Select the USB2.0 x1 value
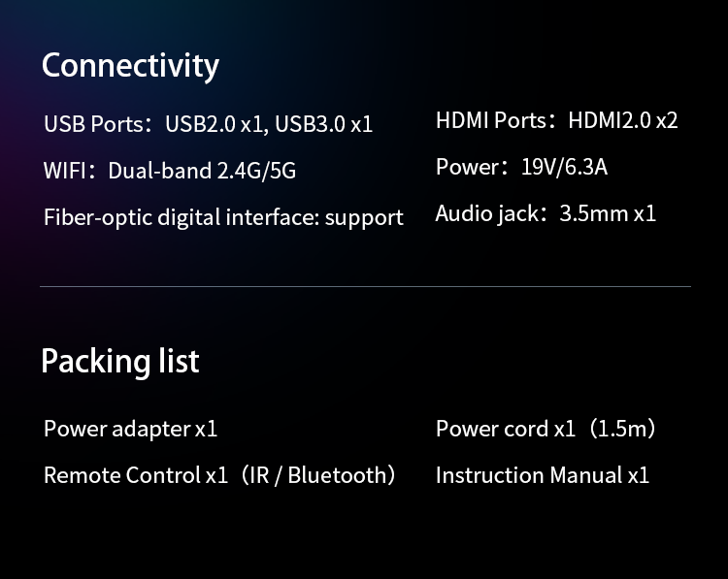The height and width of the screenshot is (579, 728). pos(215,125)
